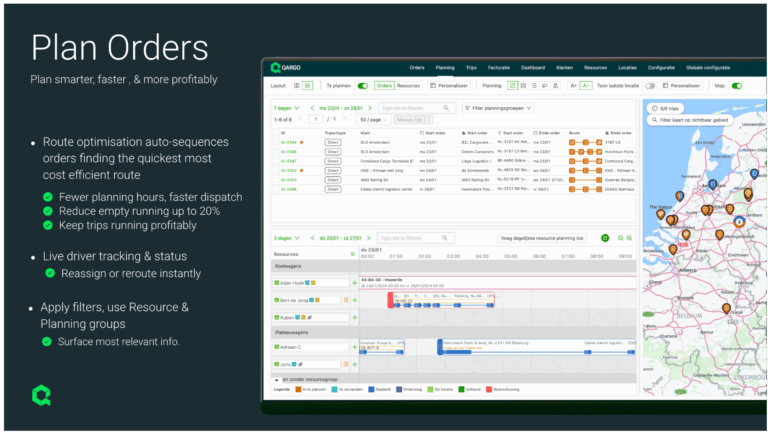Select the second Planning view icon
Screen dimensions: 768x432
pos(523,86)
